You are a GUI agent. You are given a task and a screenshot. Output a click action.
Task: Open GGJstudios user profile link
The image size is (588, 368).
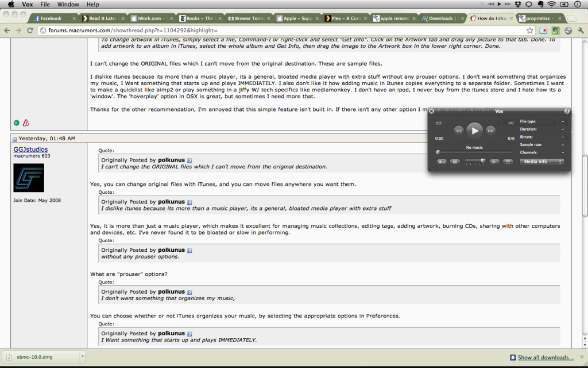click(31, 149)
